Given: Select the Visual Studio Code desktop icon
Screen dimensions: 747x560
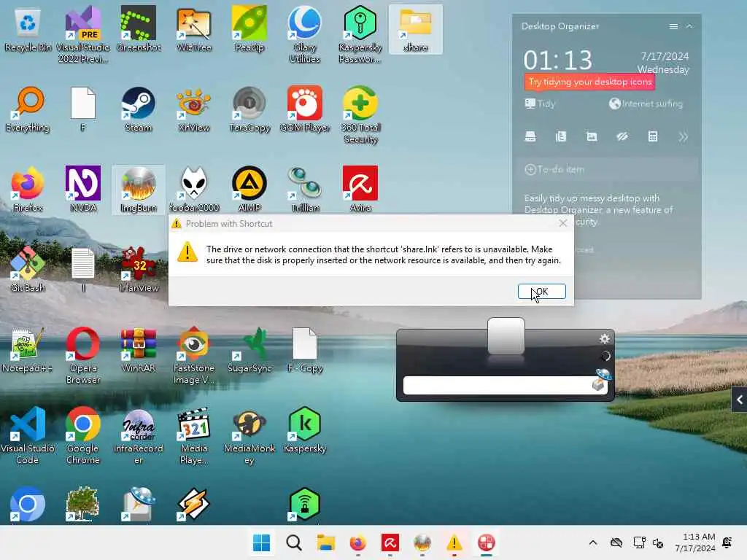Looking at the screenshot, I should pyautogui.click(x=28, y=435).
